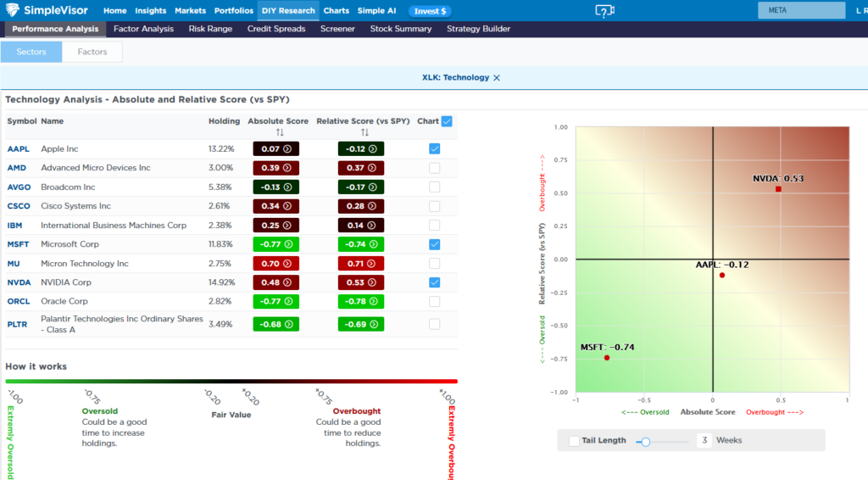This screenshot has width=868, height=480.
Task: Click the sort arrows under Relative Score
Action: click(364, 132)
